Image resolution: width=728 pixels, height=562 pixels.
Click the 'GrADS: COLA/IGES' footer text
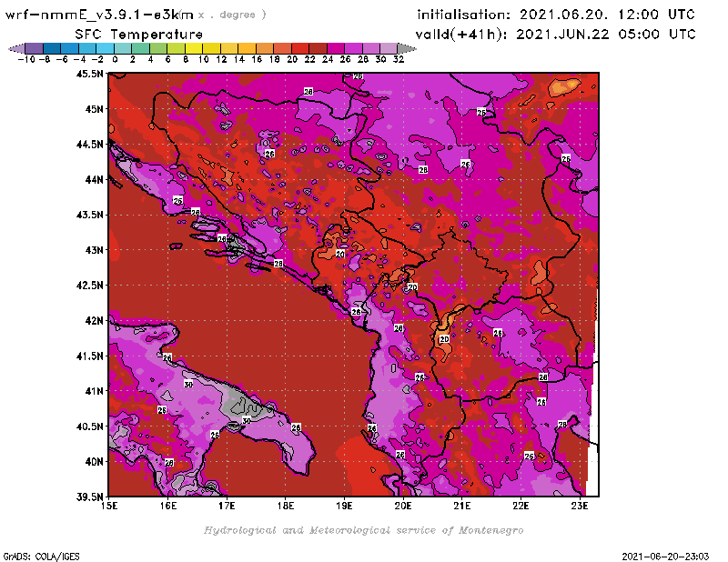41,557
